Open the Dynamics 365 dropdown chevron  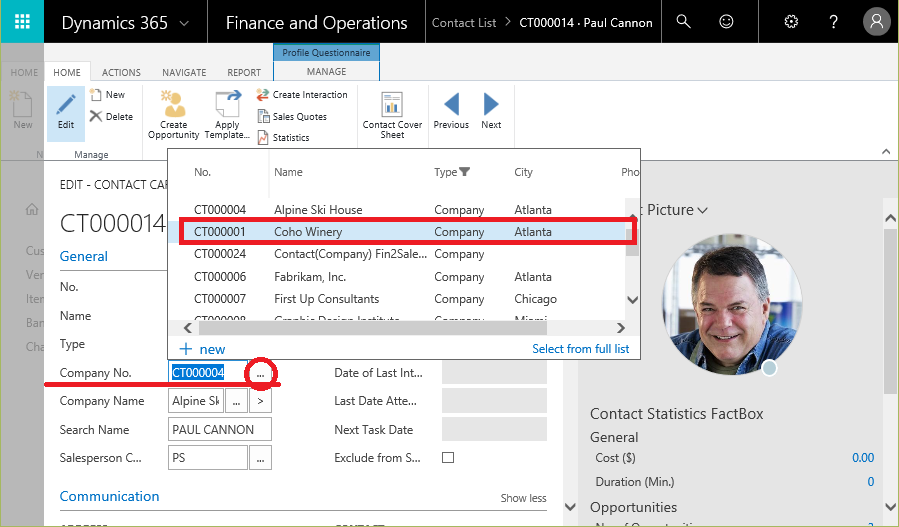[184, 24]
